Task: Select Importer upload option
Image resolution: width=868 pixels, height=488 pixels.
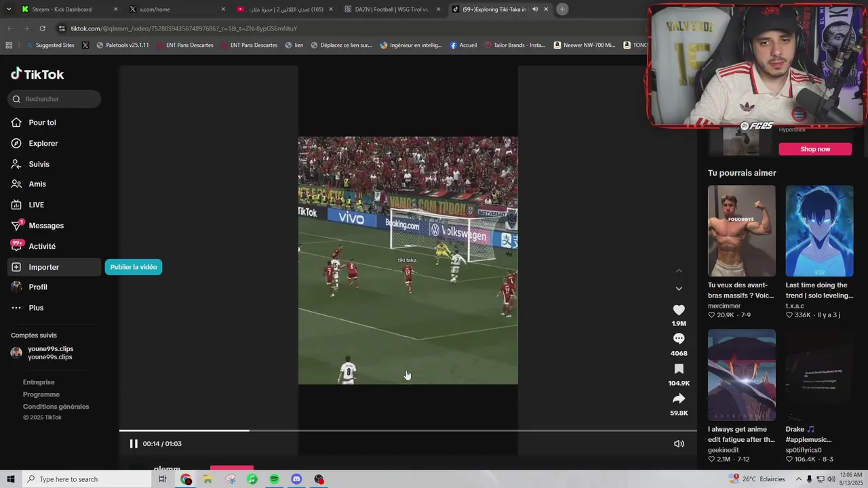Action: pyautogui.click(x=54, y=267)
